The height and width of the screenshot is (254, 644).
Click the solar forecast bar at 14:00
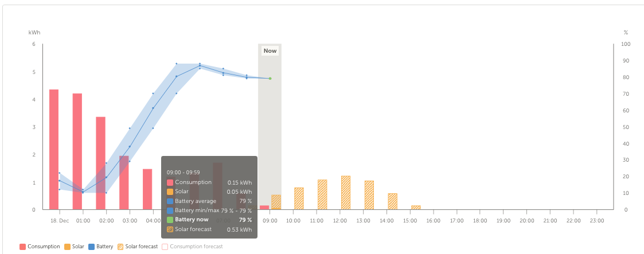(x=393, y=201)
